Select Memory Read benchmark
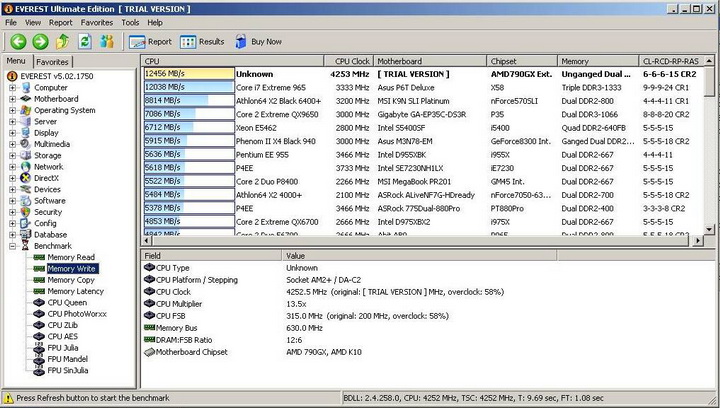This screenshot has height=408, width=720. pyautogui.click(x=71, y=257)
